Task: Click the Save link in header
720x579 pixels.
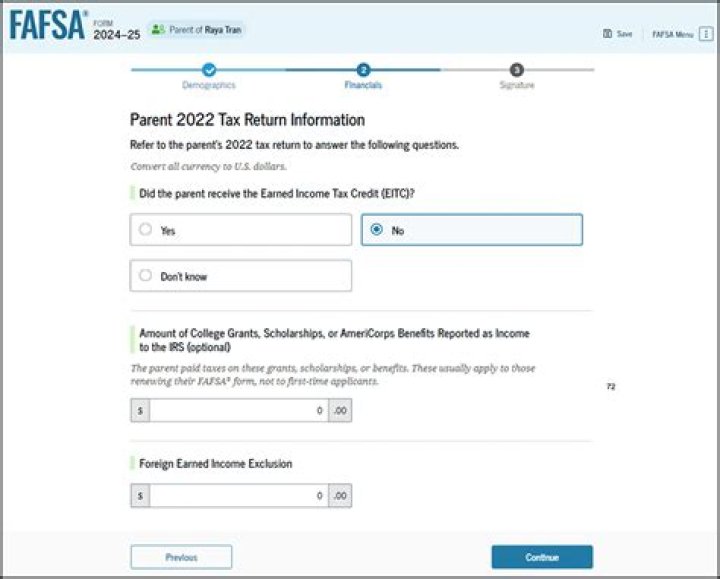Action: 624,34
